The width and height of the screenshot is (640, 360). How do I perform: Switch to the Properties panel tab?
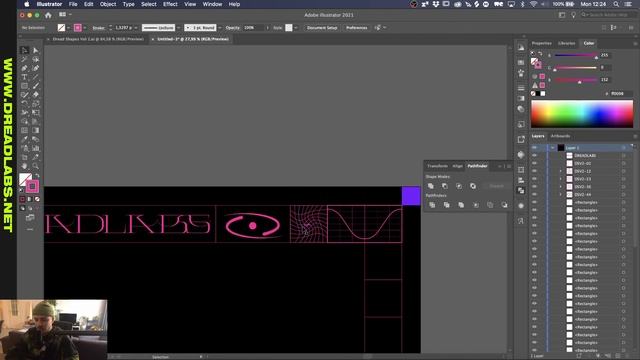pos(542,43)
